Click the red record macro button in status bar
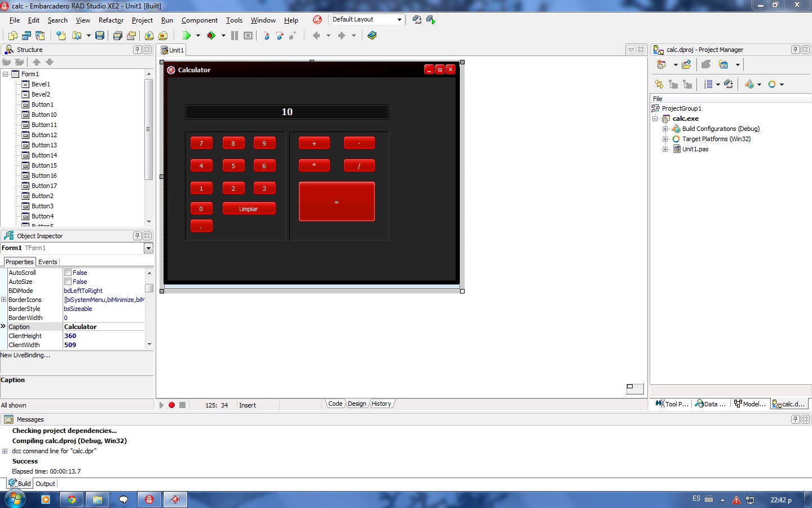The width and height of the screenshot is (812, 508). pyautogui.click(x=171, y=405)
